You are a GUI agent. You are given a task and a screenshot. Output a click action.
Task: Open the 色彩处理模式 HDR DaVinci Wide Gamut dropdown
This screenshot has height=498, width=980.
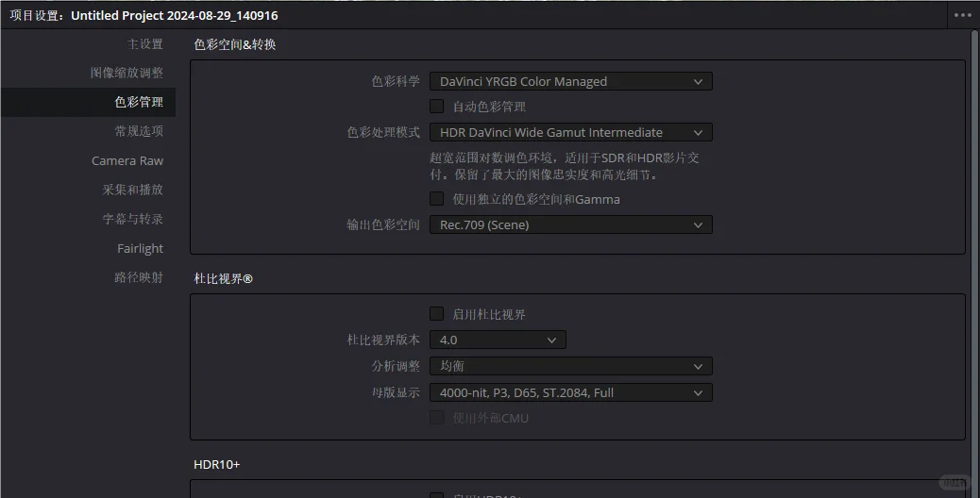[570, 132]
